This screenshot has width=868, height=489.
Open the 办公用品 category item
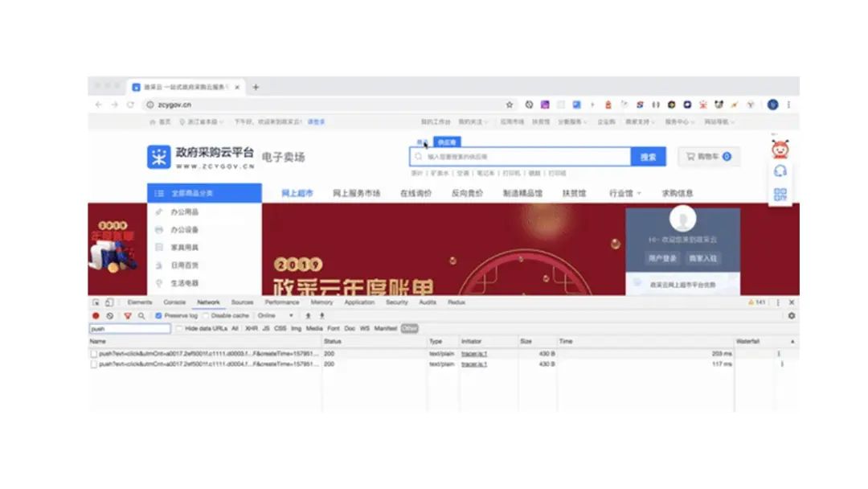[184, 212]
